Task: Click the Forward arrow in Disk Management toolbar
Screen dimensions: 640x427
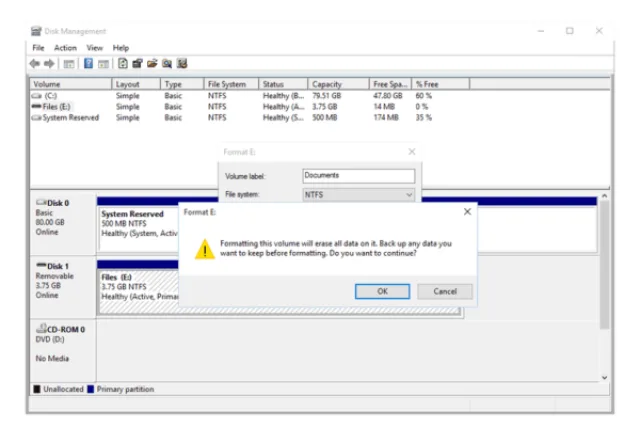Action: coord(49,63)
